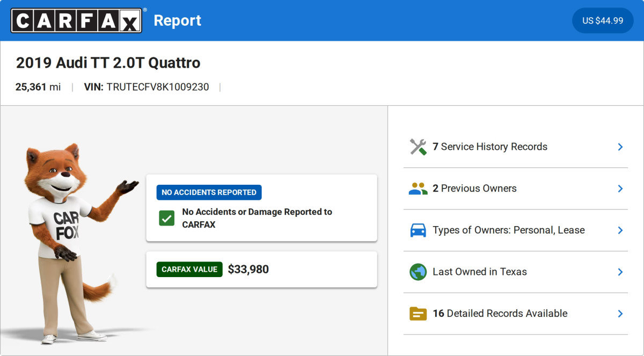Expand Last Owned in Texas chevron
The image size is (644, 356).
(620, 272)
